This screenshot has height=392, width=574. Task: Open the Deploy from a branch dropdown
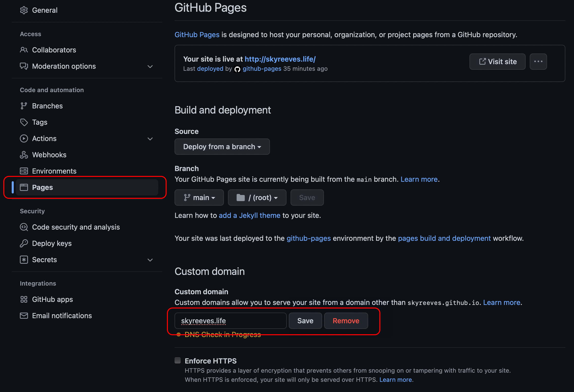tap(222, 147)
